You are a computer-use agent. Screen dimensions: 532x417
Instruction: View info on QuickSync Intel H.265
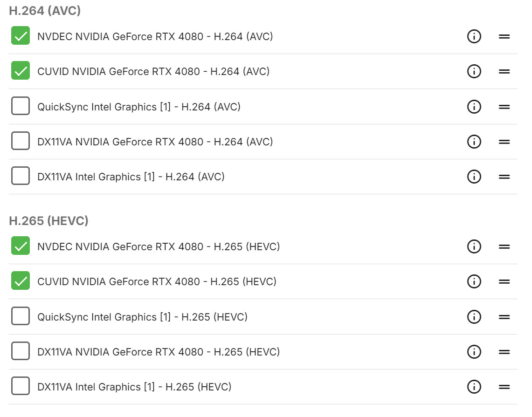point(474,317)
